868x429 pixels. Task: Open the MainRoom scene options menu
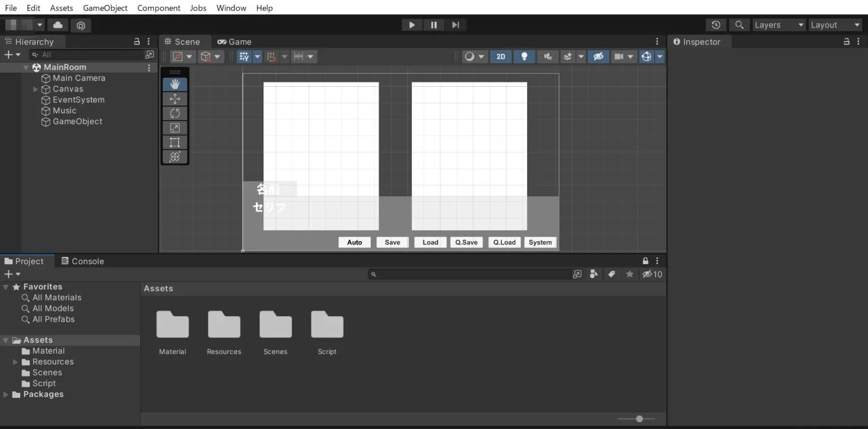pyautogui.click(x=149, y=67)
